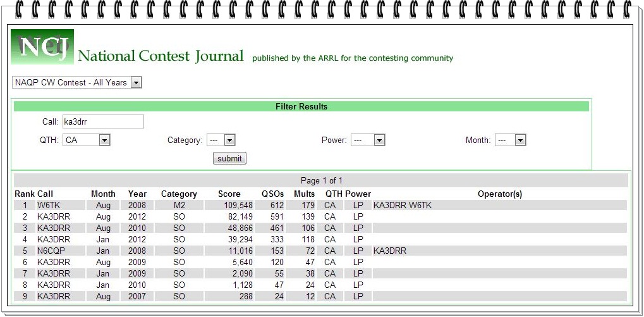Click into the Call input field
Viewport: 644px width, 317px height.
click(103, 121)
